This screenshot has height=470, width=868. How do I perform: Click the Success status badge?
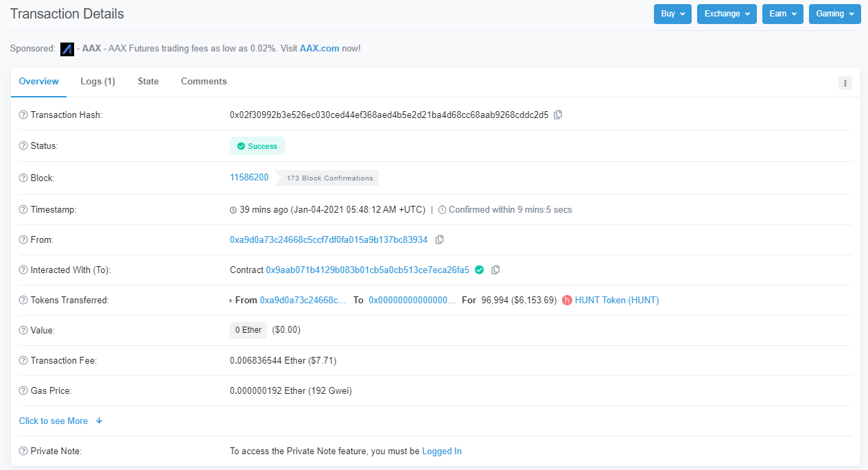[x=257, y=146]
